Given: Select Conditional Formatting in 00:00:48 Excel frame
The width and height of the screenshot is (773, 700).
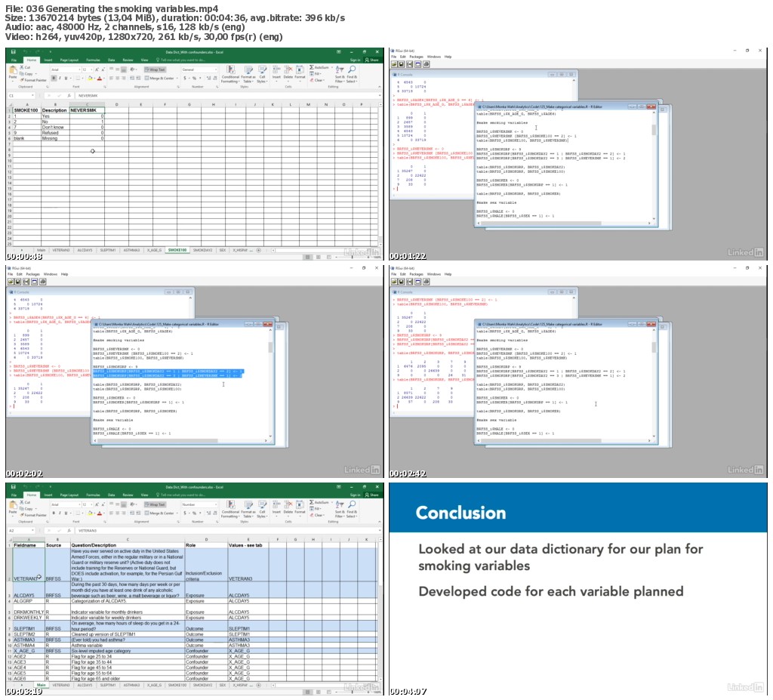Looking at the screenshot, I should pos(230,74).
